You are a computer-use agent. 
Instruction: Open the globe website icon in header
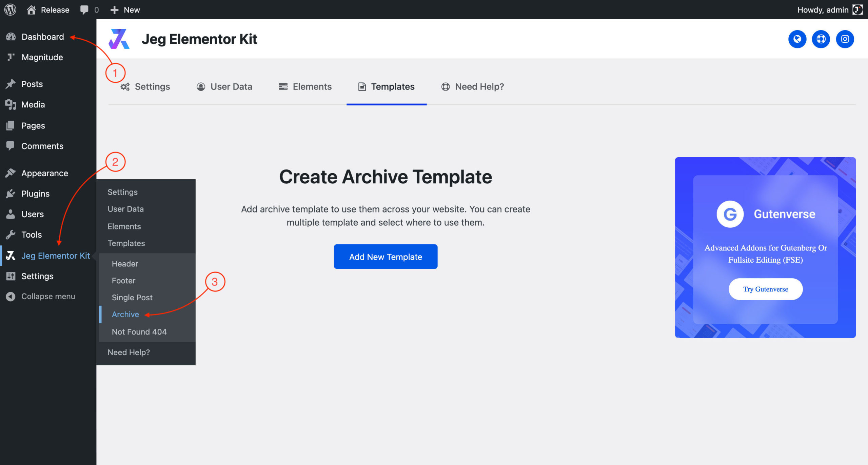pyautogui.click(x=797, y=39)
